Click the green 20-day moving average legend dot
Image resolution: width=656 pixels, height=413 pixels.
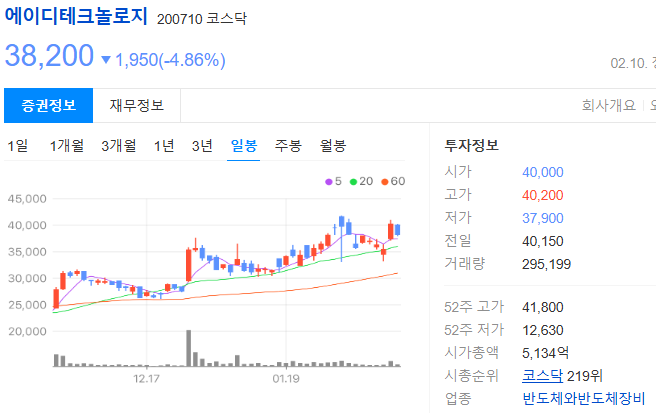[353, 182]
